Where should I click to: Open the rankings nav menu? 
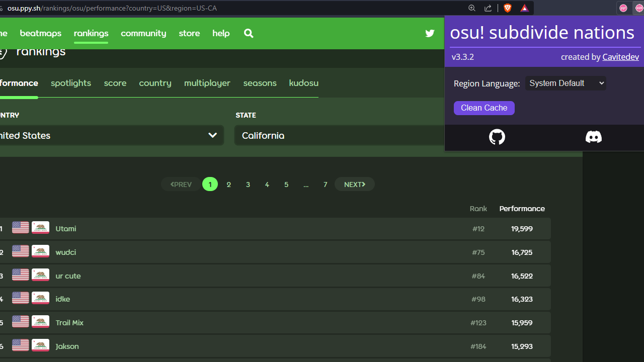point(91,33)
